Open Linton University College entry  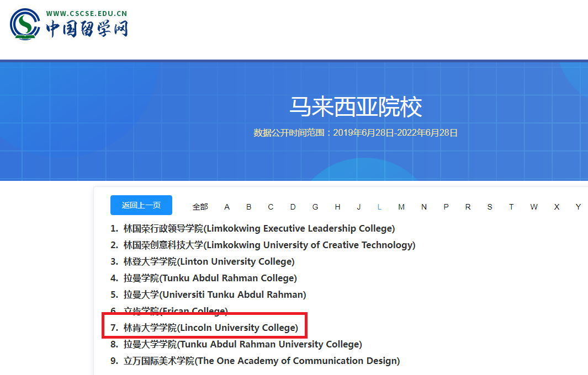[x=209, y=261]
